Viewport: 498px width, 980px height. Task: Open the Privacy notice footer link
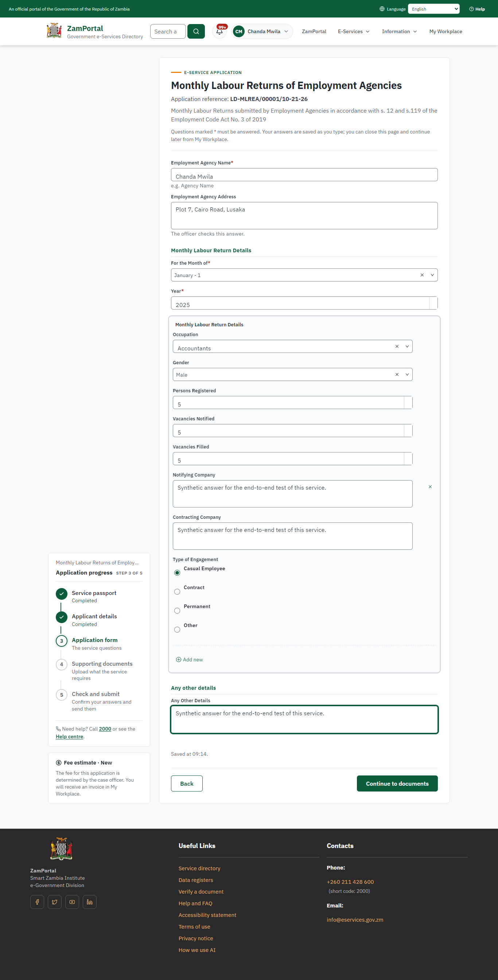coord(196,938)
